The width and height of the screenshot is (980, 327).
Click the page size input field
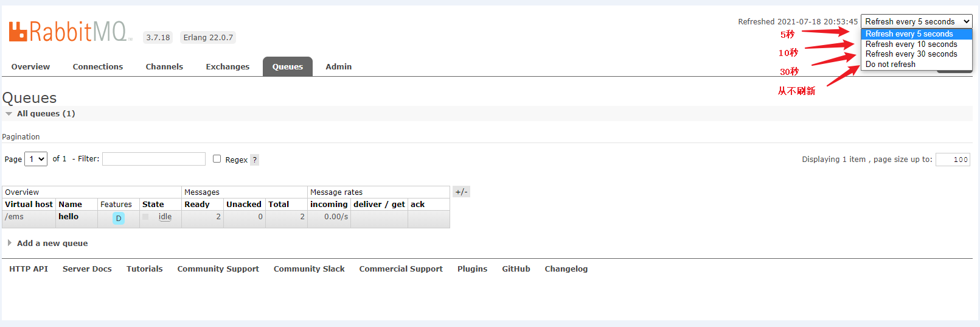pos(953,160)
